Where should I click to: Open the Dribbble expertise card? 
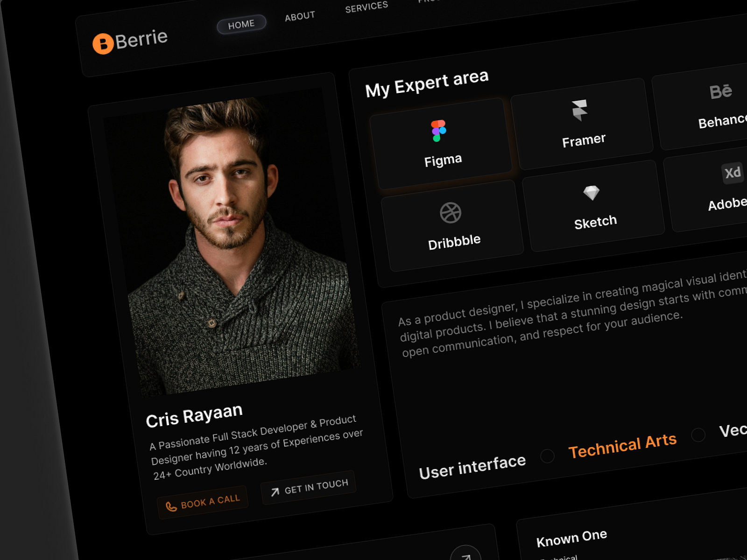pos(452,225)
